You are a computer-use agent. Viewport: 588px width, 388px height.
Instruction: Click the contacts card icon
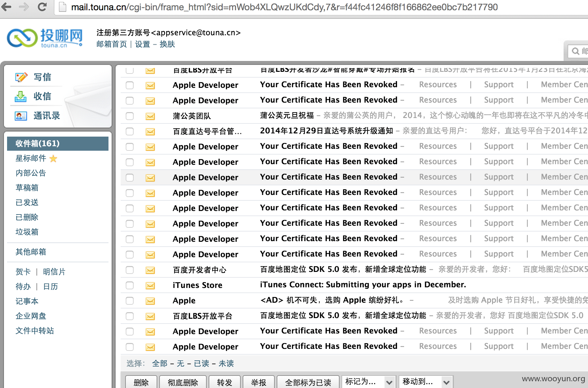[21, 116]
